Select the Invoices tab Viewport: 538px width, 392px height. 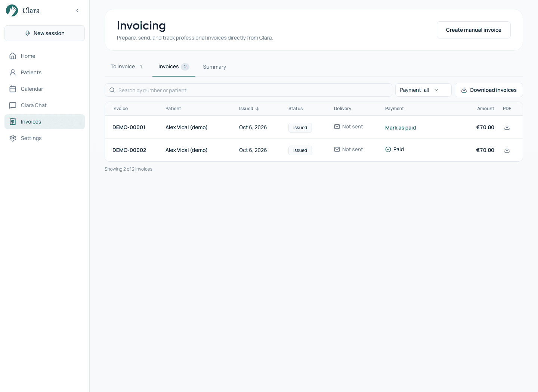174,66
